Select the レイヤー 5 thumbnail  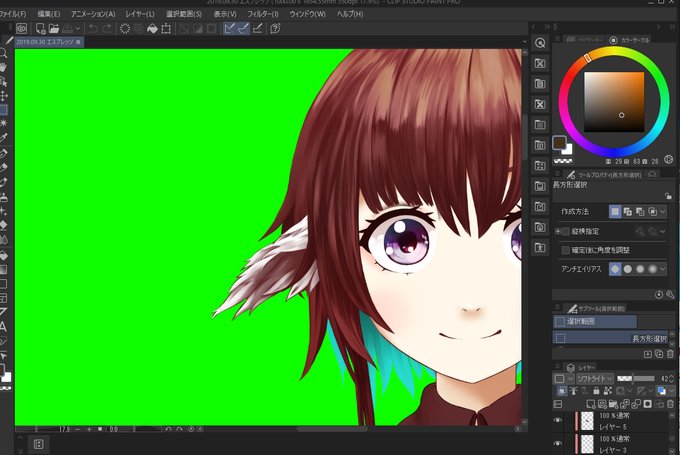click(x=587, y=421)
